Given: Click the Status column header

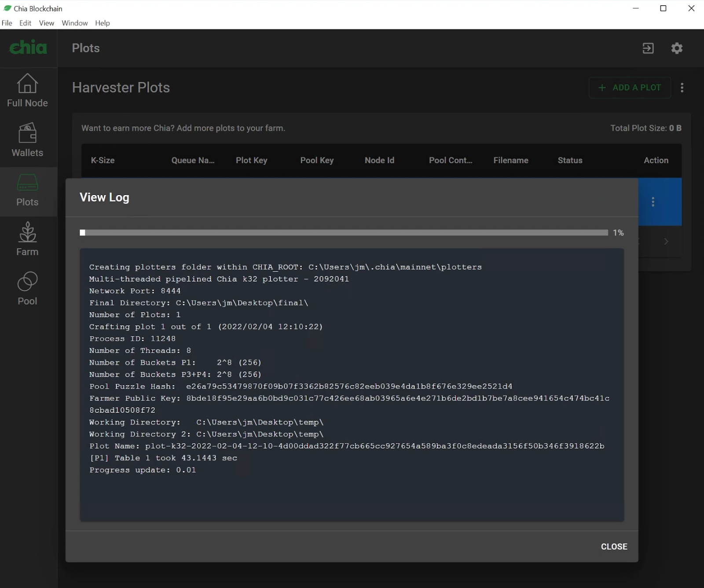Looking at the screenshot, I should coord(570,160).
